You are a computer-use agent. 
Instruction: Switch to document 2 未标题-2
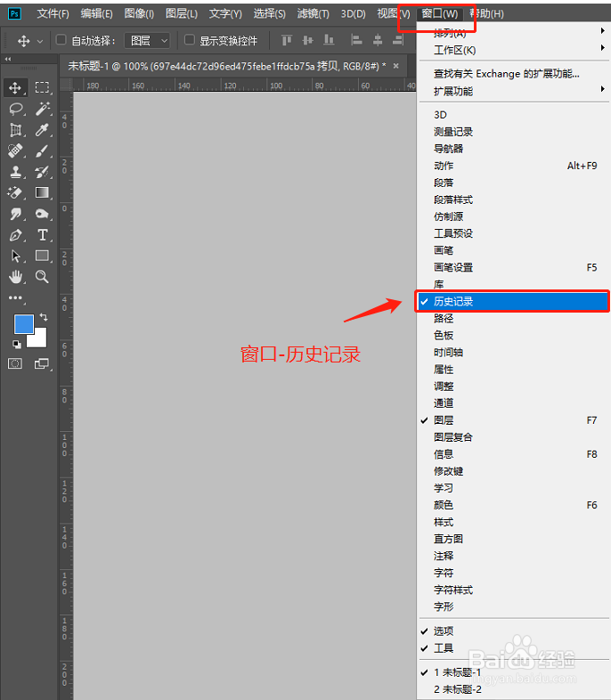[512, 689]
